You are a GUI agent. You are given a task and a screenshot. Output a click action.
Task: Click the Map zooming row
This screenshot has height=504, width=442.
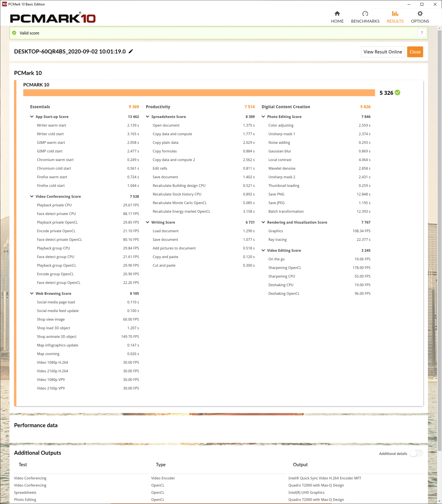coord(88,354)
